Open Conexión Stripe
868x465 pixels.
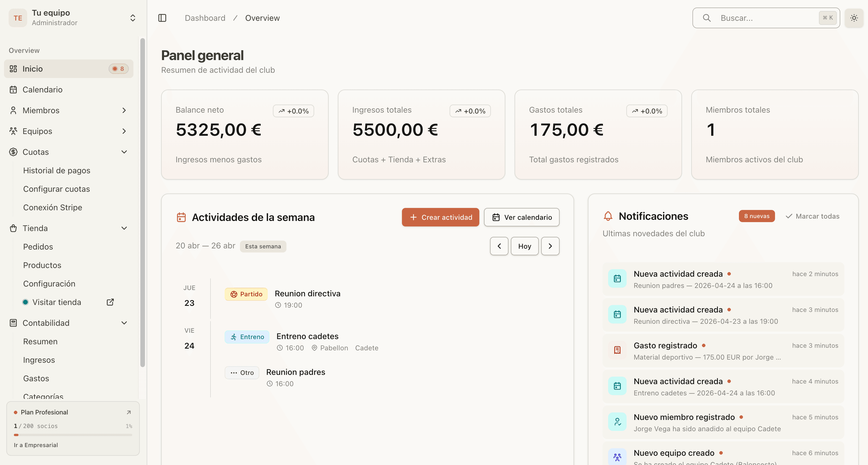coord(53,208)
